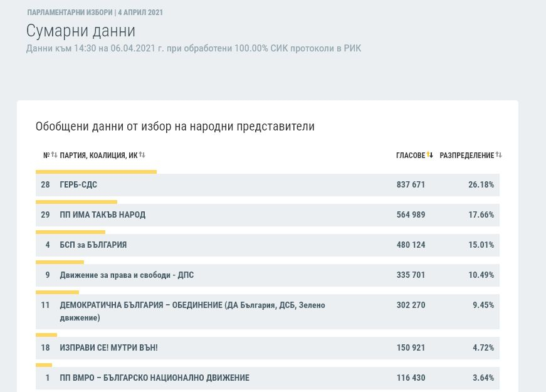Viewport: 546px width, 392px height.
Task: Select ДЕМОКРАТИЧНА БЪЛГАРИЯ – ОБЕДИНЕНИЕ row
Action: coord(268,312)
